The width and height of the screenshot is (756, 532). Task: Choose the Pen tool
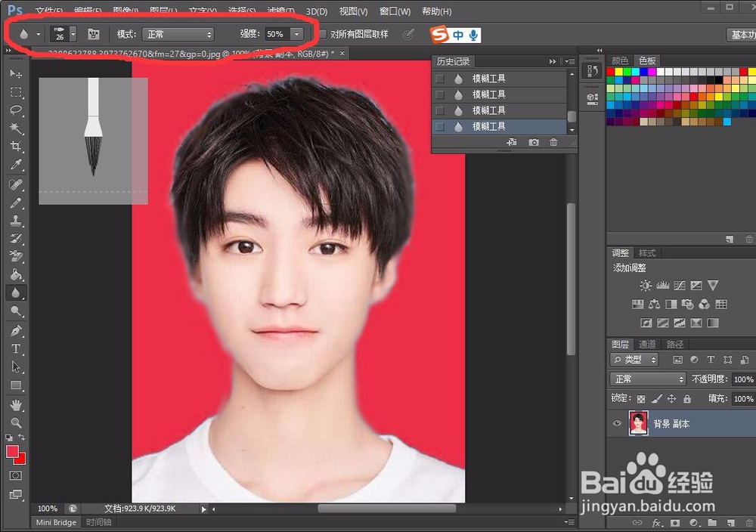click(16, 330)
